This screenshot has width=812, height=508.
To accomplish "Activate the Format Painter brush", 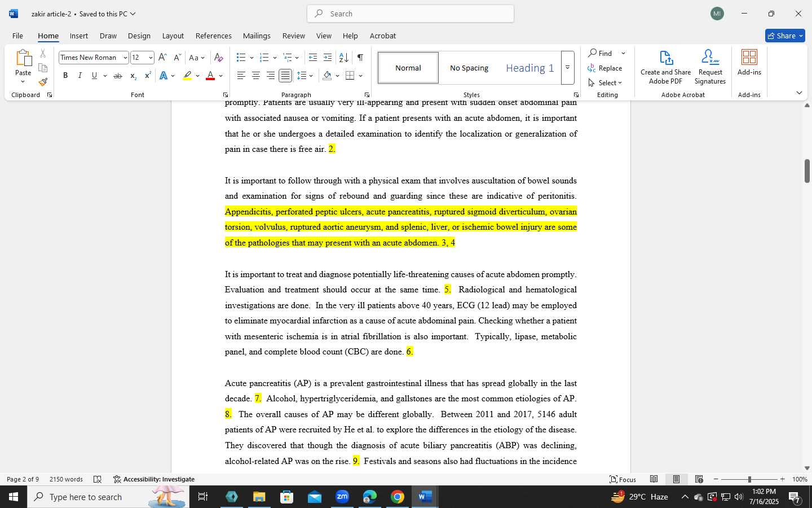I will tap(43, 82).
